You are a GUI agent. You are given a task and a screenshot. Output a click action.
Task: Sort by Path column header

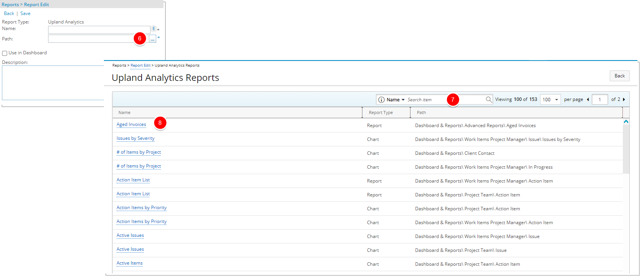(x=421, y=112)
